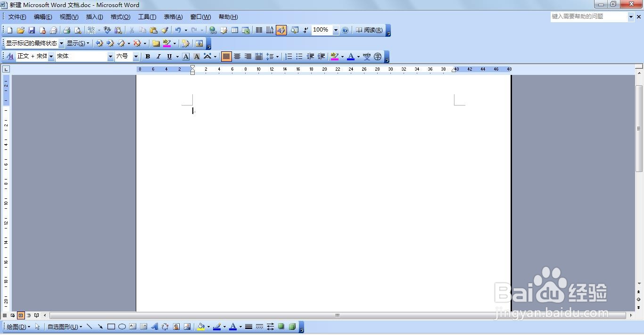Insert a horizontal text box
The width and height of the screenshot is (644, 335).
[133, 327]
